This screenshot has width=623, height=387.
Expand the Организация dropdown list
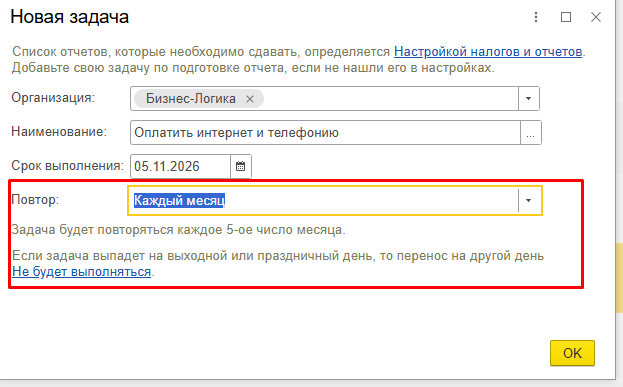point(528,99)
